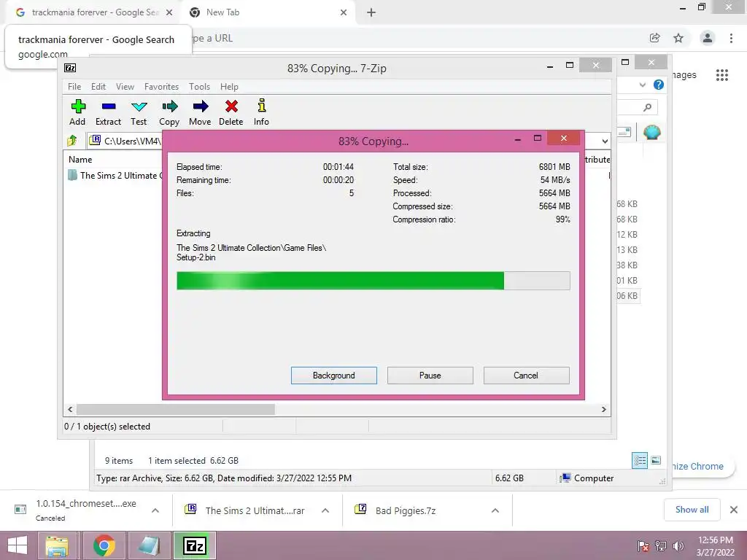Open File Explorer from taskbar
The image size is (747, 560).
(x=57, y=545)
